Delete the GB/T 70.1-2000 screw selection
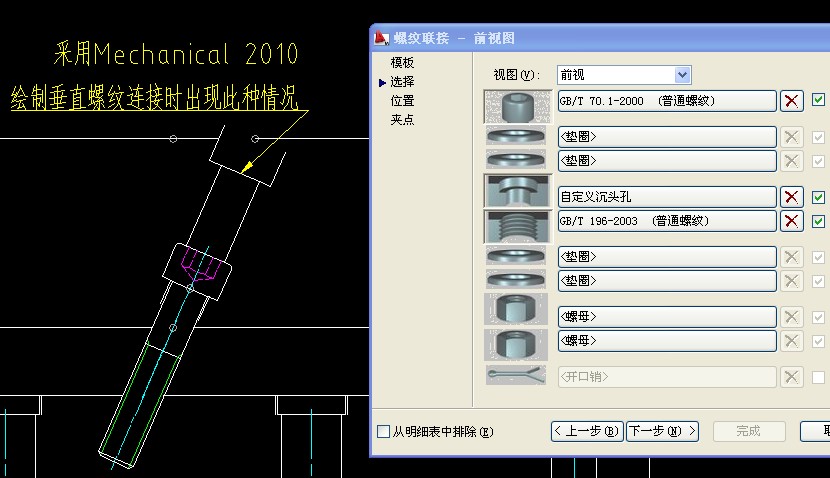 click(x=791, y=101)
